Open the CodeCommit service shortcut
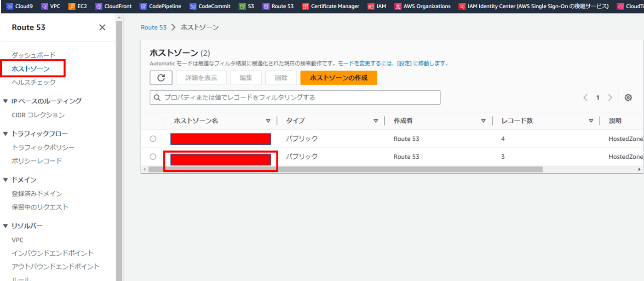 pyautogui.click(x=210, y=6)
